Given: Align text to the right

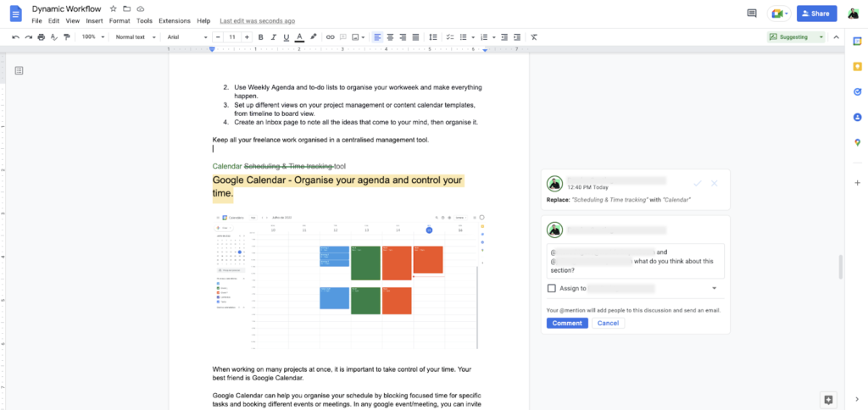Looking at the screenshot, I should click(x=403, y=37).
